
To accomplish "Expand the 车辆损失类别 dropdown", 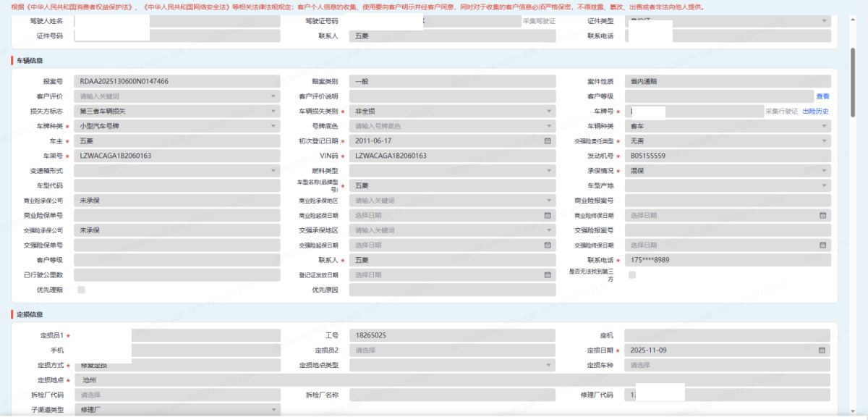I will [x=548, y=111].
